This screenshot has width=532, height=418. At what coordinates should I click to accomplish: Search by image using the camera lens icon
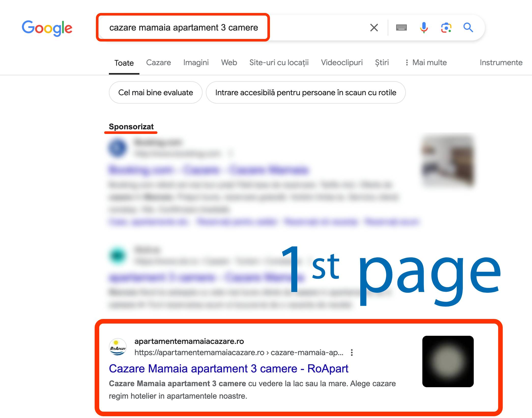pos(446,27)
